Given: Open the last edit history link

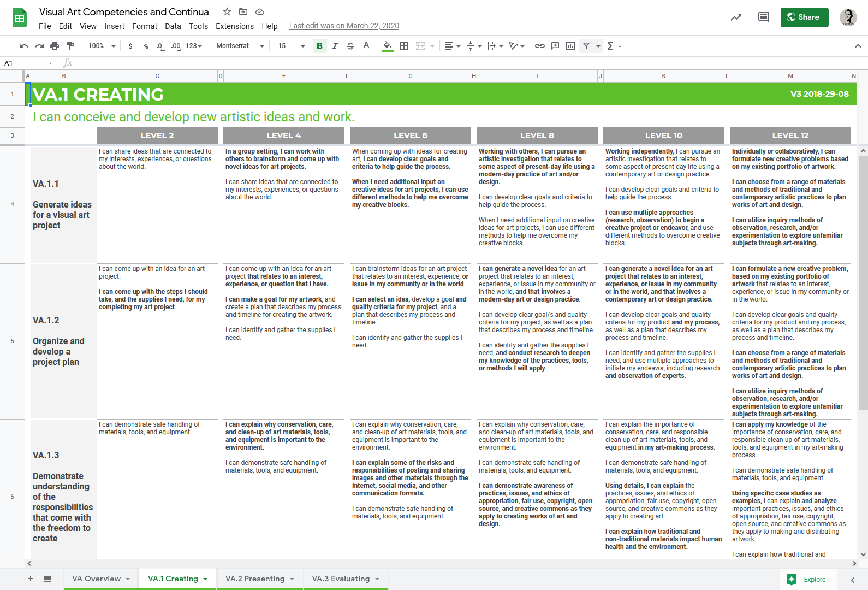Looking at the screenshot, I should pyautogui.click(x=344, y=26).
